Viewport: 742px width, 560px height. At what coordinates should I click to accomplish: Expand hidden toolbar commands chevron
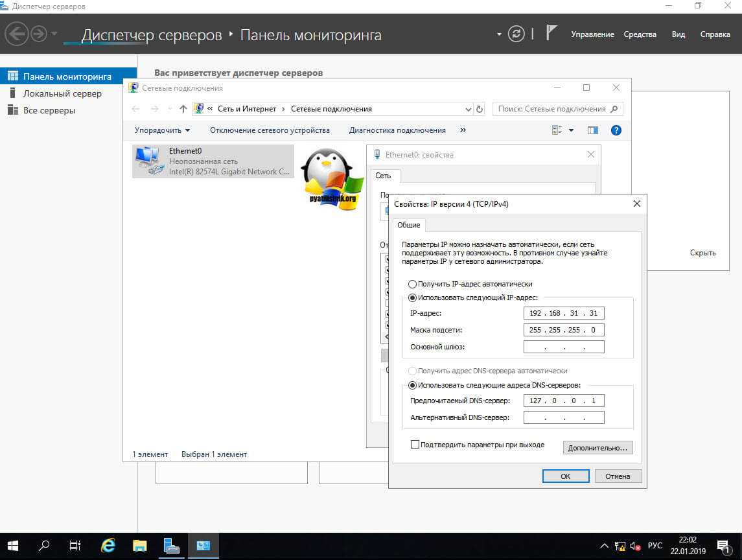[463, 130]
